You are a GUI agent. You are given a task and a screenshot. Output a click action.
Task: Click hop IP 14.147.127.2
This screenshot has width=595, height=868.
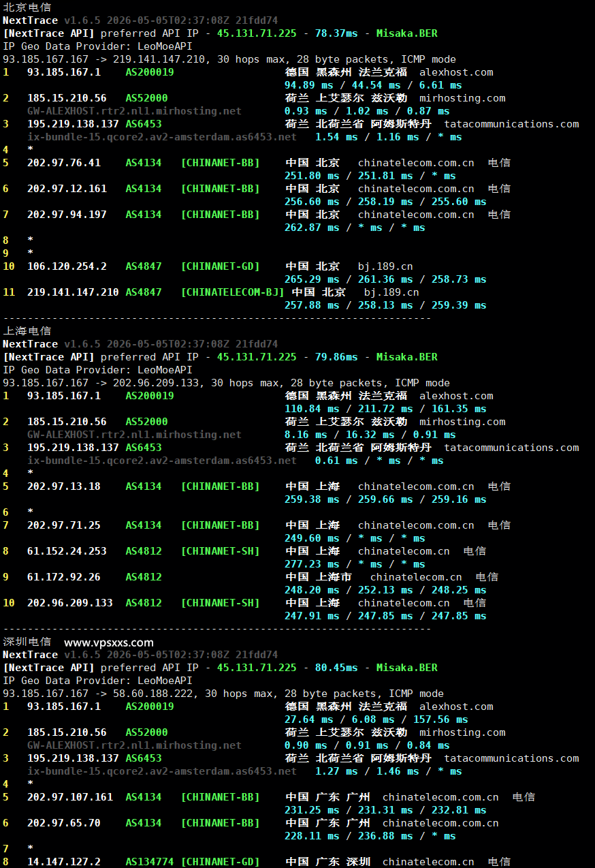pos(64,862)
